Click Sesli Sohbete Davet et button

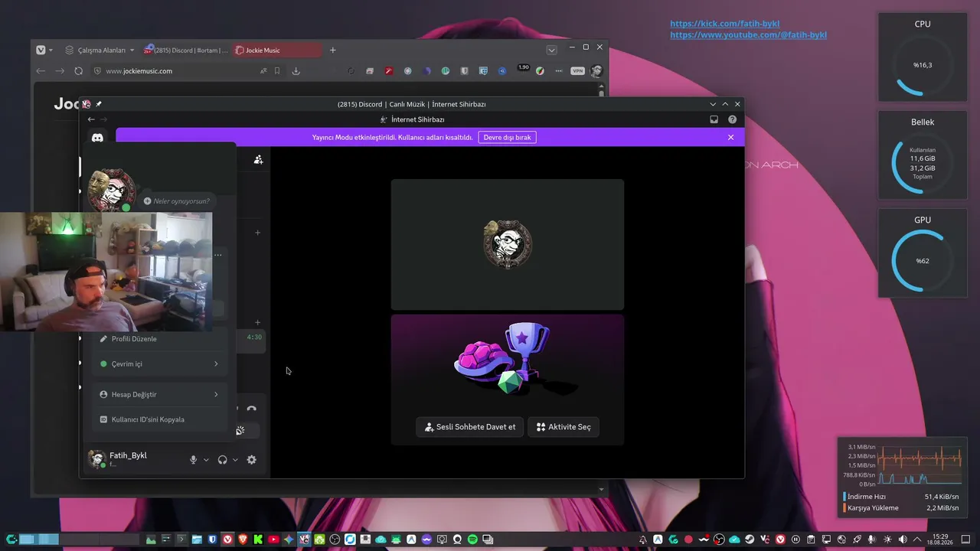[x=470, y=427]
